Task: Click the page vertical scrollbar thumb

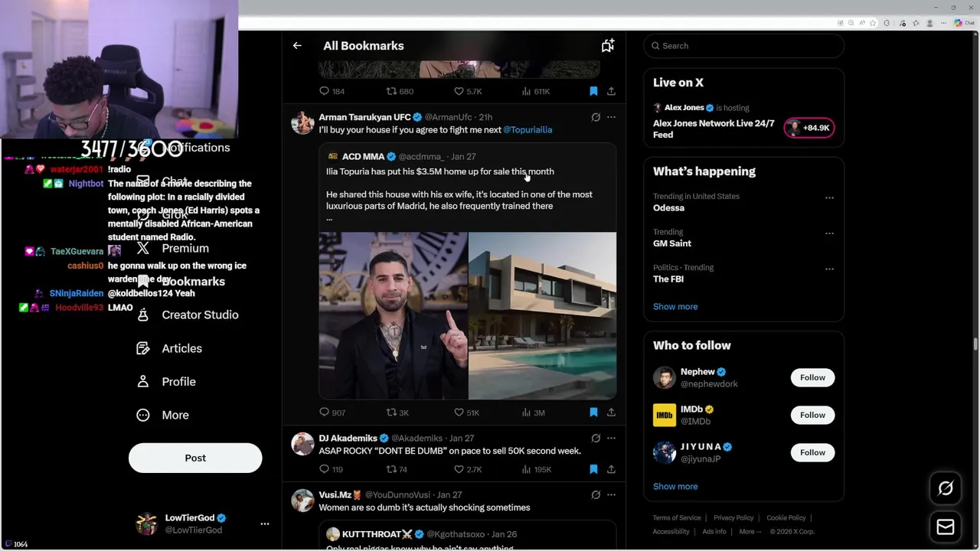Action: point(975,344)
